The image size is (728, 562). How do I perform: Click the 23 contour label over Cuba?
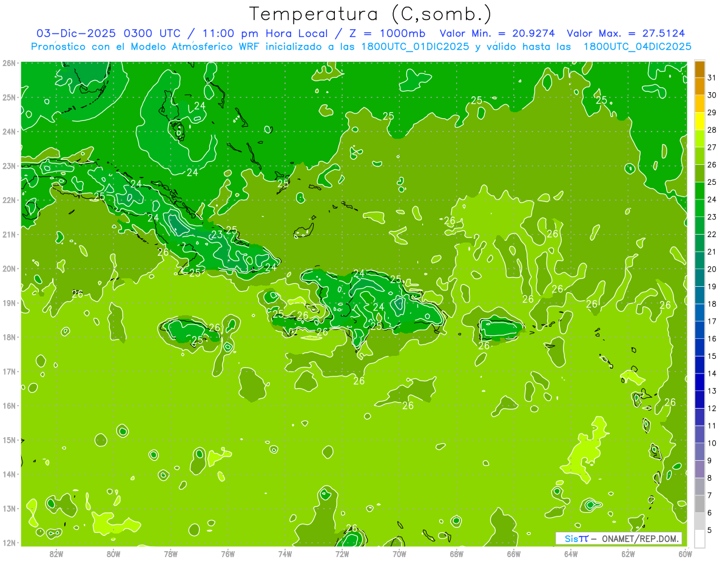pyautogui.click(x=216, y=235)
